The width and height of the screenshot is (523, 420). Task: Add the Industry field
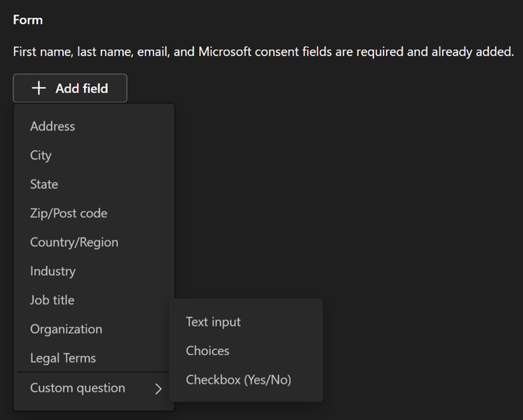point(52,271)
